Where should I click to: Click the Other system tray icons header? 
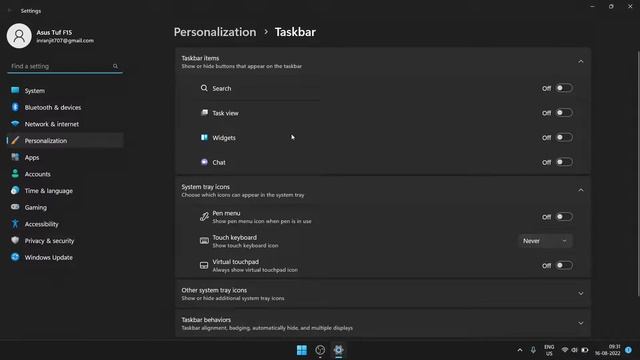point(214,290)
